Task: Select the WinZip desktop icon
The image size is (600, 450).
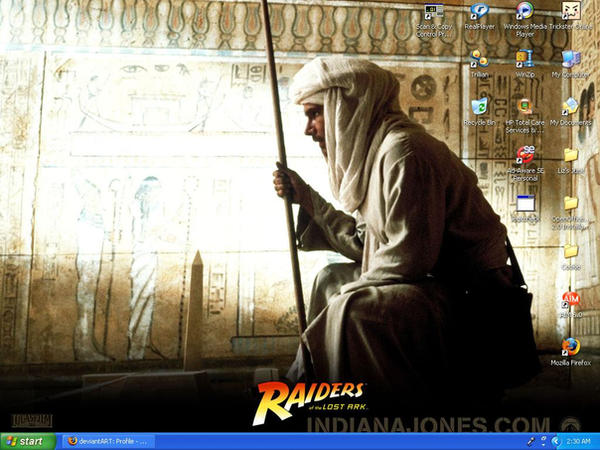Action: (525, 64)
